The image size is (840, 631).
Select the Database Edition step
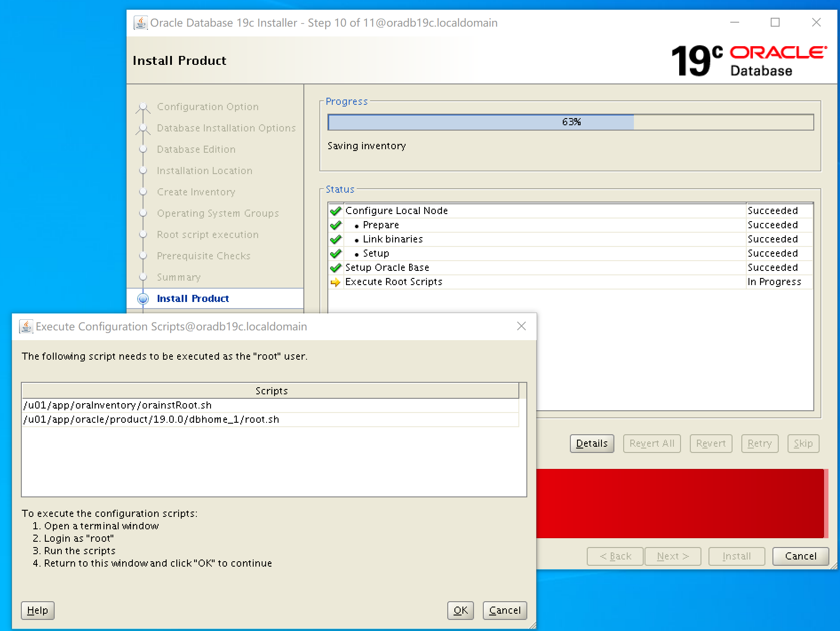[196, 149]
